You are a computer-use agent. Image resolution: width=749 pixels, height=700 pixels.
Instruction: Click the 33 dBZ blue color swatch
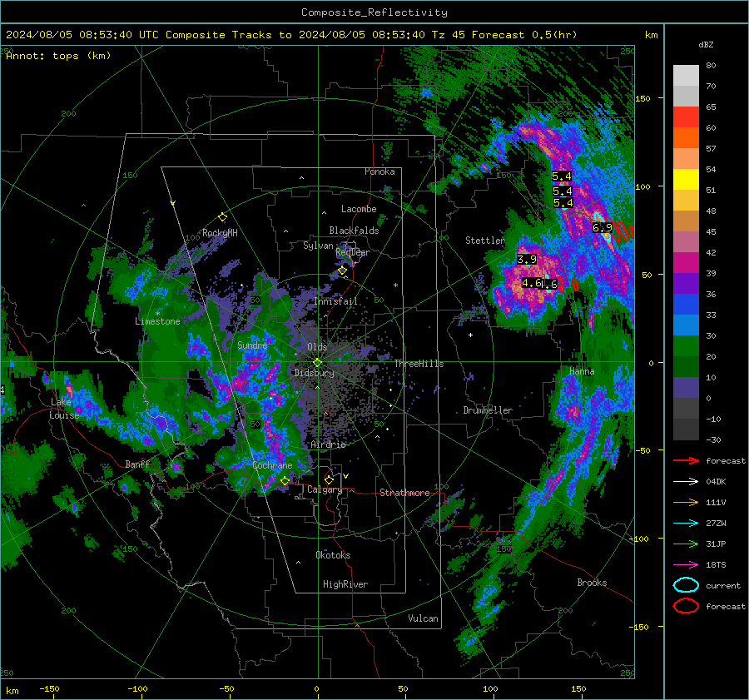686,325
